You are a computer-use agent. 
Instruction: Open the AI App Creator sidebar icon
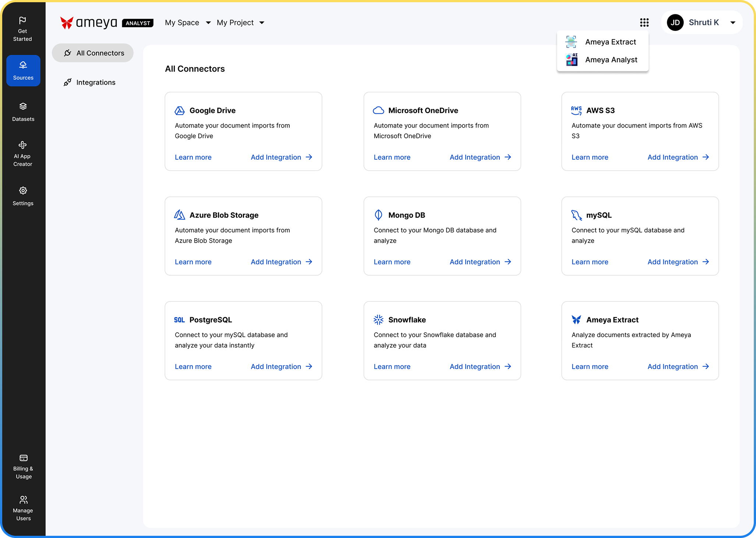point(23,145)
